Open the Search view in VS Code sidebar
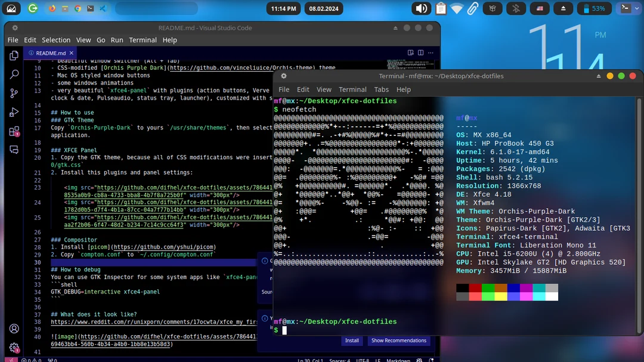This screenshot has width=644, height=362. click(13, 74)
